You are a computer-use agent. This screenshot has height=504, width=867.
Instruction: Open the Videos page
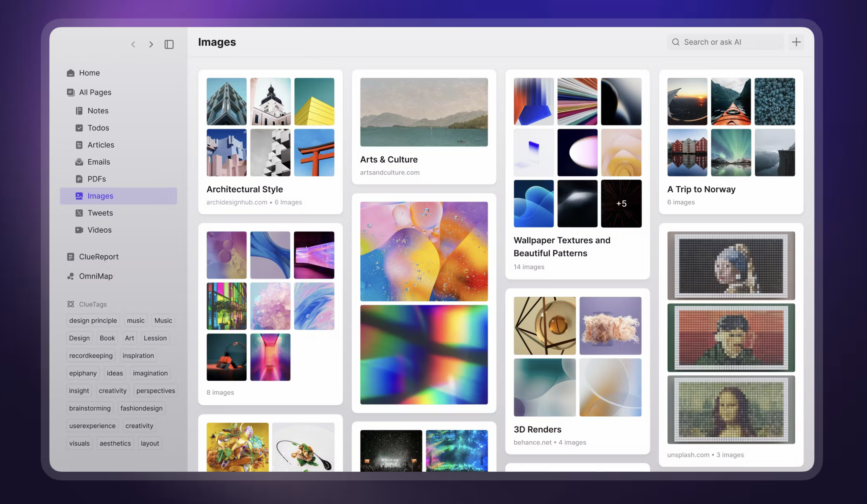pyautogui.click(x=99, y=230)
